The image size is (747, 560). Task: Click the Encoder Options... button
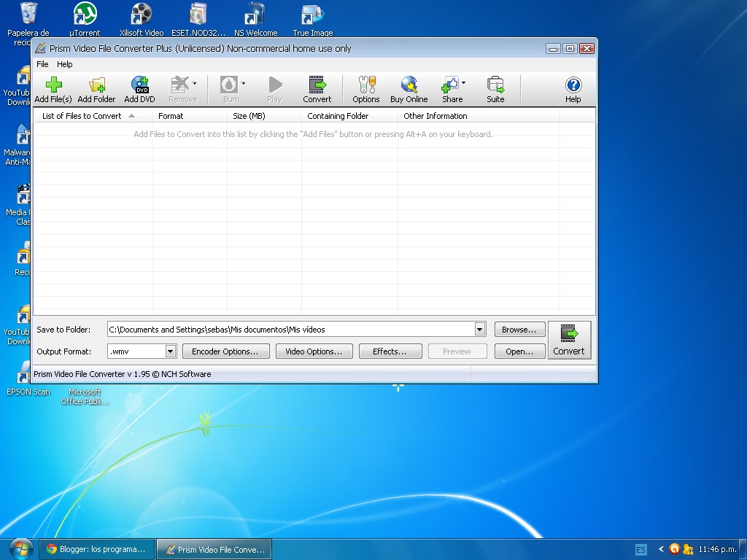click(x=225, y=351)
